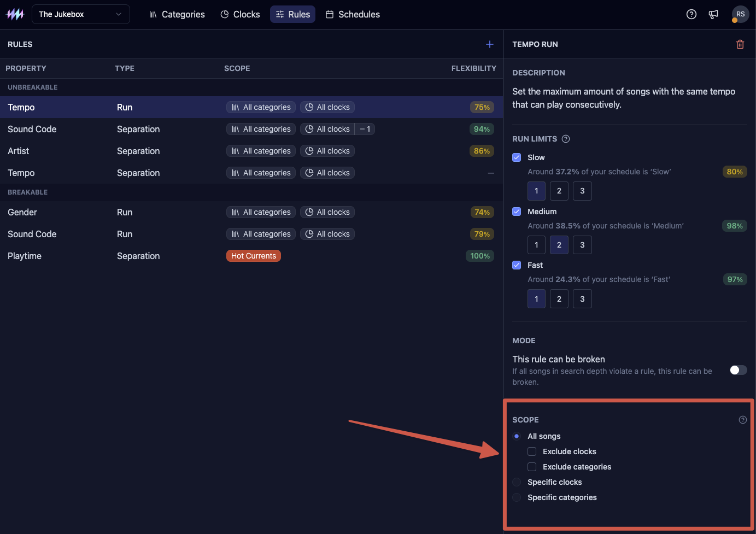
Task: Select the Sound Code Separation rule row
Action: [251, 129]
